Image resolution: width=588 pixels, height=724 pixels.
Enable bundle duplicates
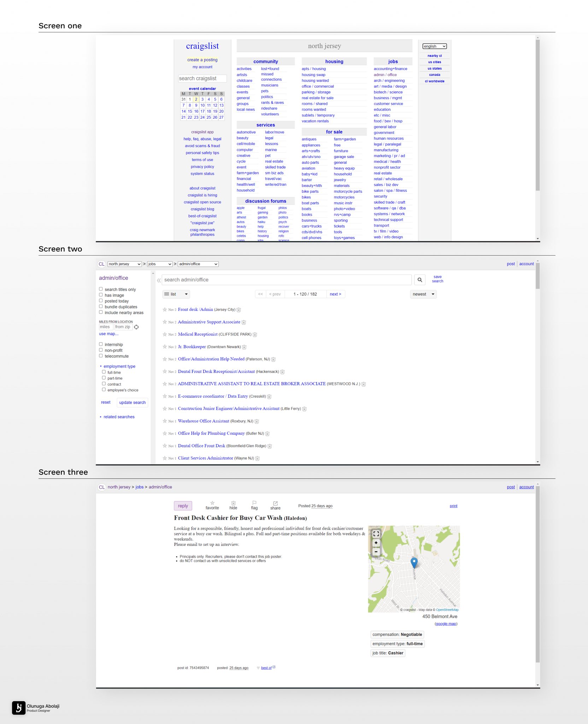coord(101,306)
